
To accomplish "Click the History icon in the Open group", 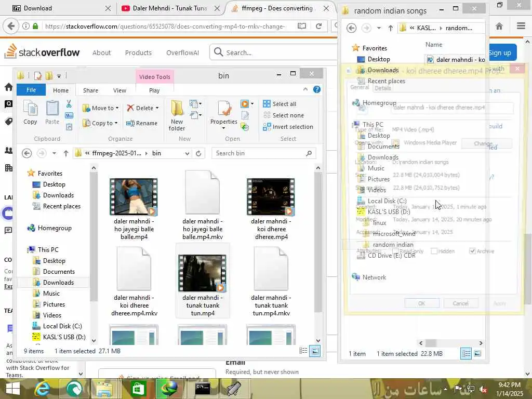I will pos(245,127).
